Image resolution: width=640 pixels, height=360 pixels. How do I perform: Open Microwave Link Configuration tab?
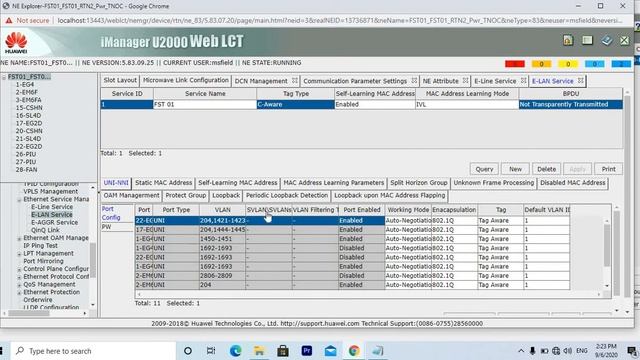[x=186, y=80]
